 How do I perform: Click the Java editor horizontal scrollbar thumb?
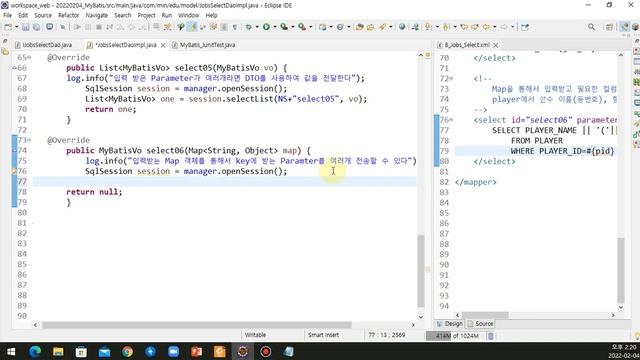197,325
